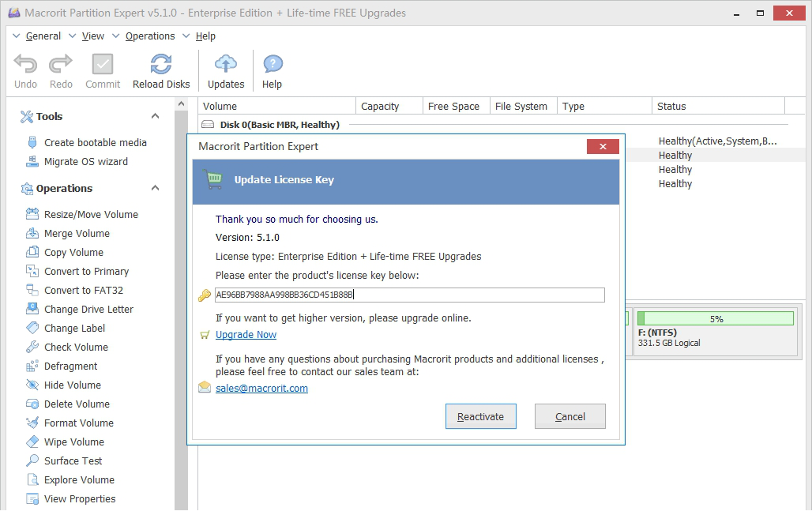Click the Migrate OS wizard icon
This screenshot has height=530, width=812.
coord(32,162)
